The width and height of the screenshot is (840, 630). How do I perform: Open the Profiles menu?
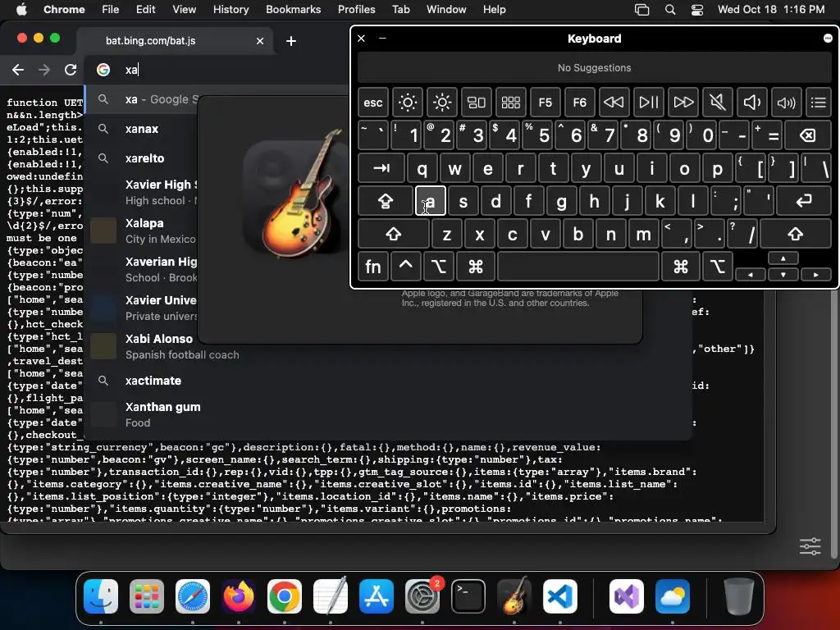[x=356, y=9]
